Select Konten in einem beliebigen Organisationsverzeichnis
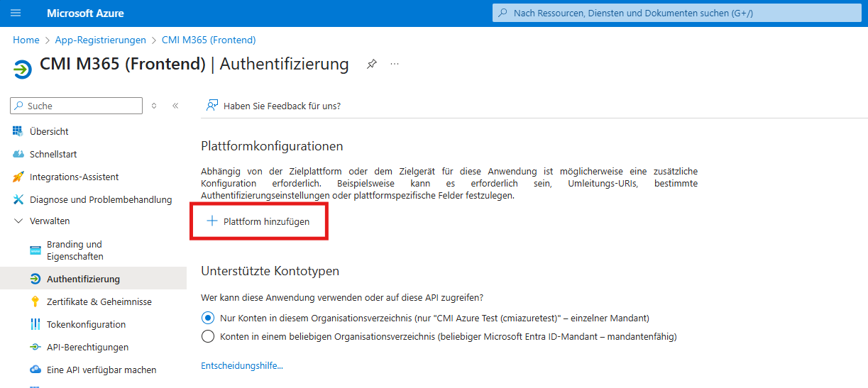 [208, 337]
